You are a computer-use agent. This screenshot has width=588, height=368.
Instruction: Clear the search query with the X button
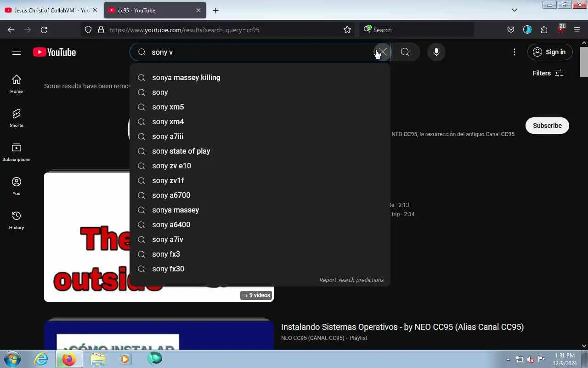(381, 52)
